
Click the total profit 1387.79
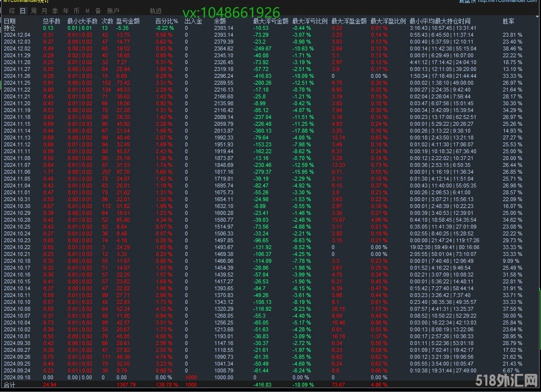click(x=126, y=385)
